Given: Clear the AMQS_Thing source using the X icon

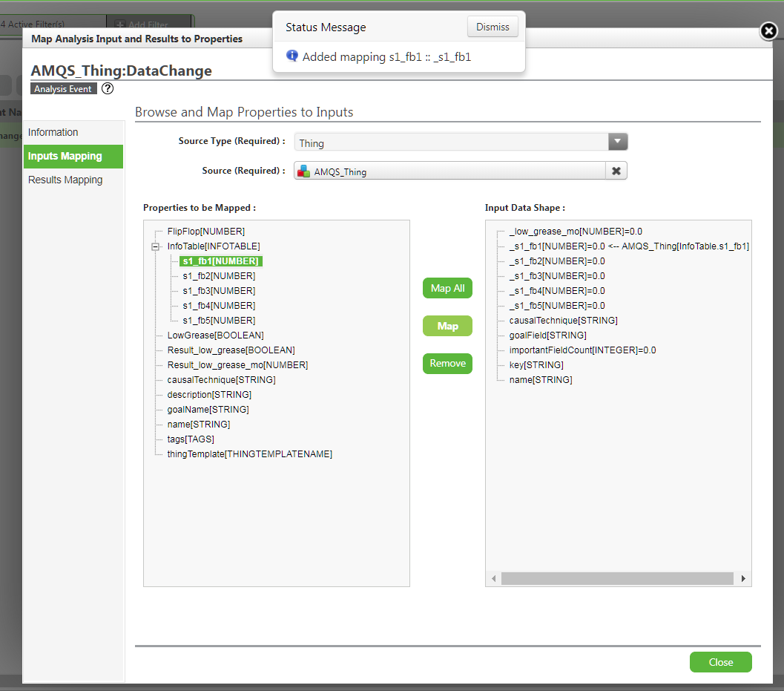Looking at the screenshot, I should tap(618, 170).
